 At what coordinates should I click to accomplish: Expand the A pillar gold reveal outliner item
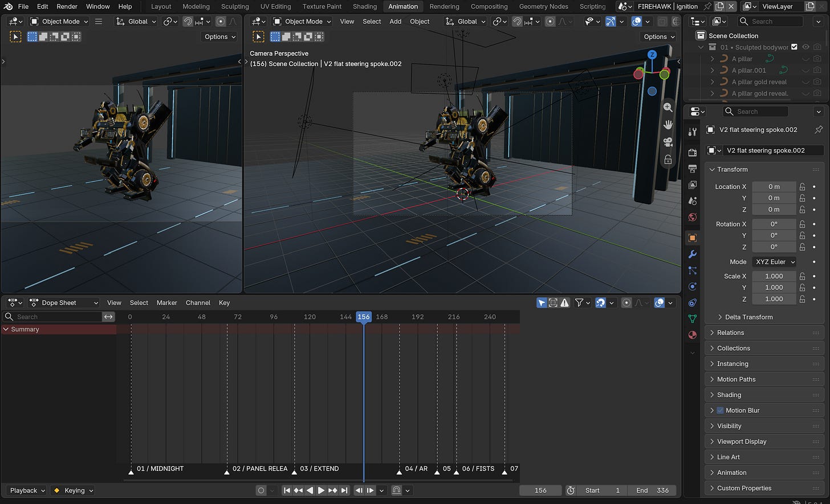pyautogui.click(x=713, y=82)
